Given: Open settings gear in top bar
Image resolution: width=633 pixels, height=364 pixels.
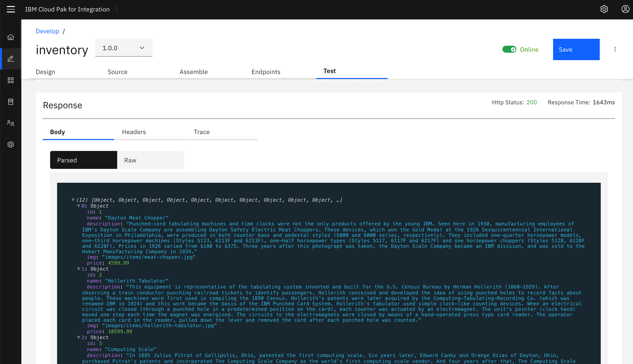Looking at the screenshot, I should point(604,9).
